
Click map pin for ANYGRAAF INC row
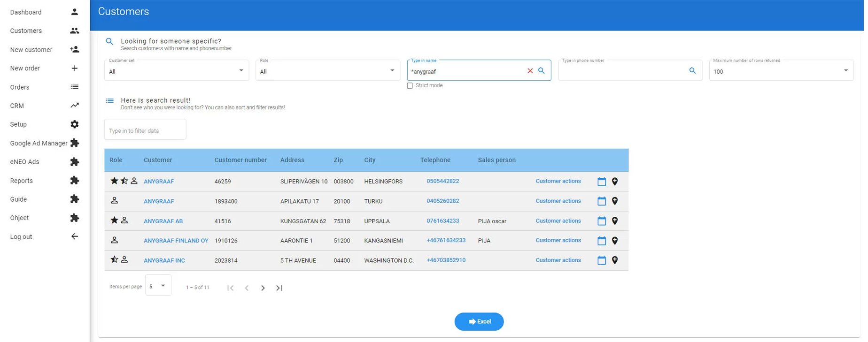(x=614, y=260)
